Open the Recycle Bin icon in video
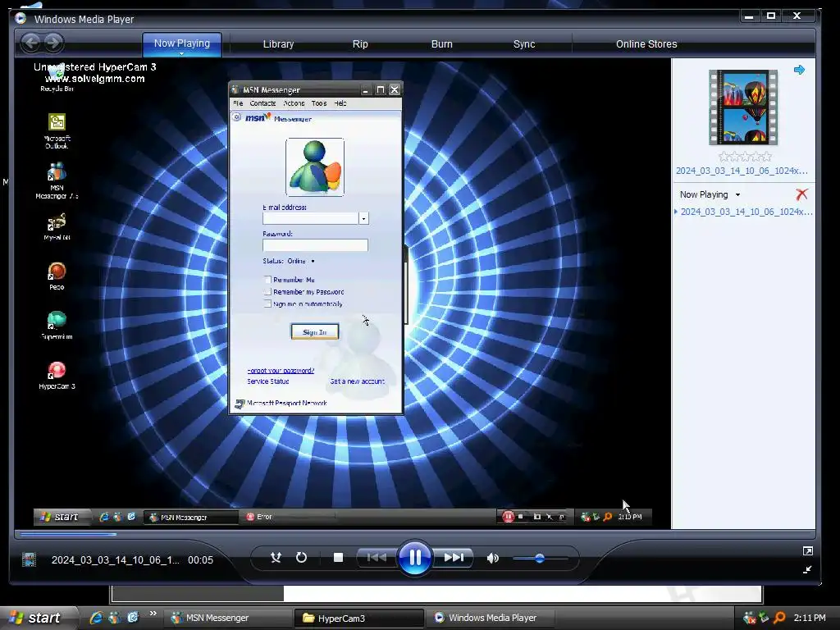The width and height of the screenshot is (840, 630). click(x=57, y=79)
